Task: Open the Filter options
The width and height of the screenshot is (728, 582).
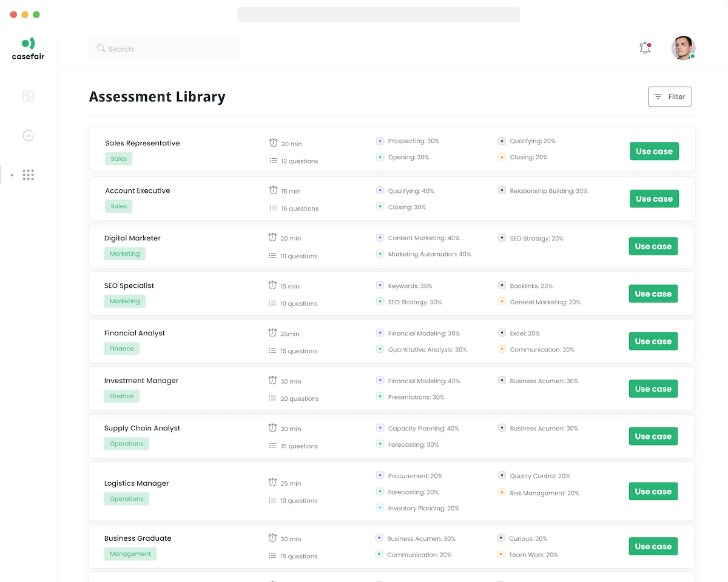Action: [x=670, y=96]
